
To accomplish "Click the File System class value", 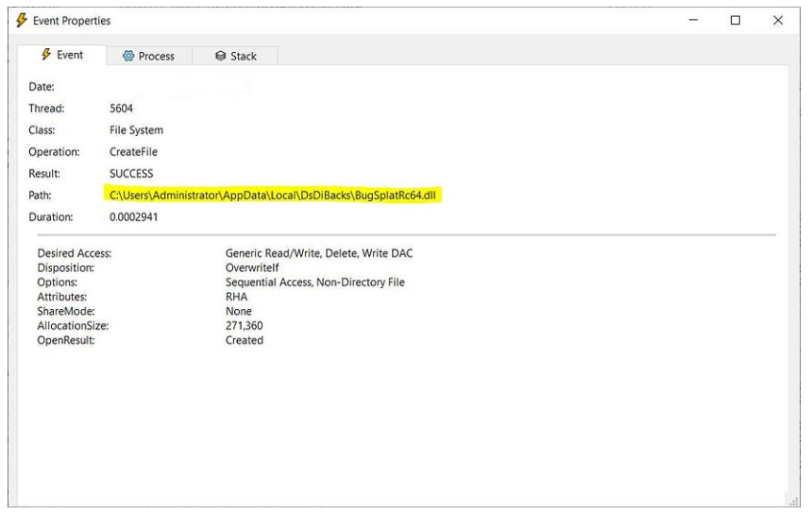I will click(137, 130).
